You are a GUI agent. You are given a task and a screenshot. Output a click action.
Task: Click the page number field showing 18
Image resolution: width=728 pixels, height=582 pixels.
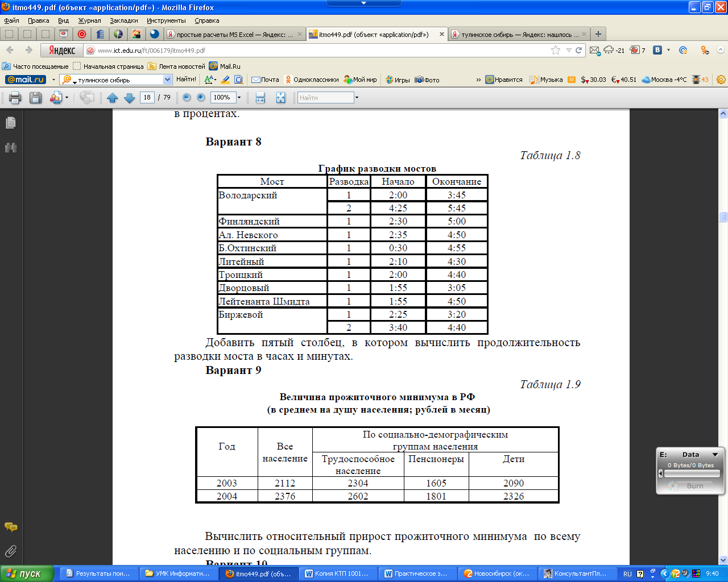pos(147,98)
